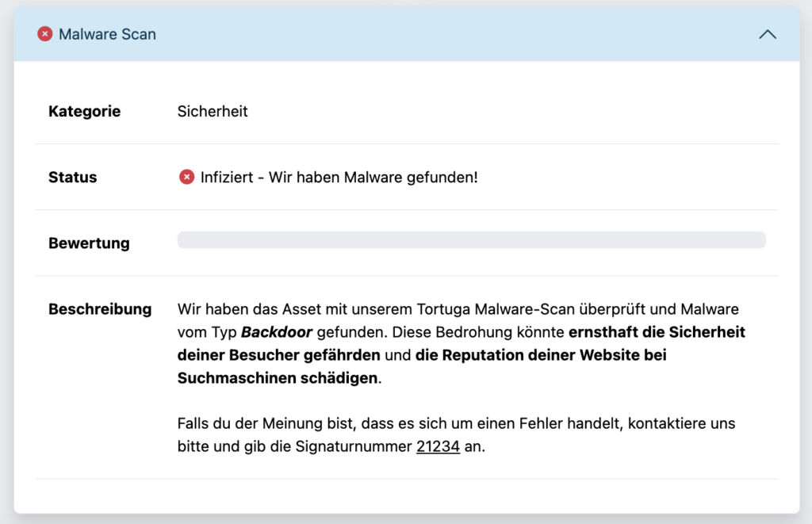The image size is (812, 524).
Task: Select the Status row label
Action: [x=72, y=177]
